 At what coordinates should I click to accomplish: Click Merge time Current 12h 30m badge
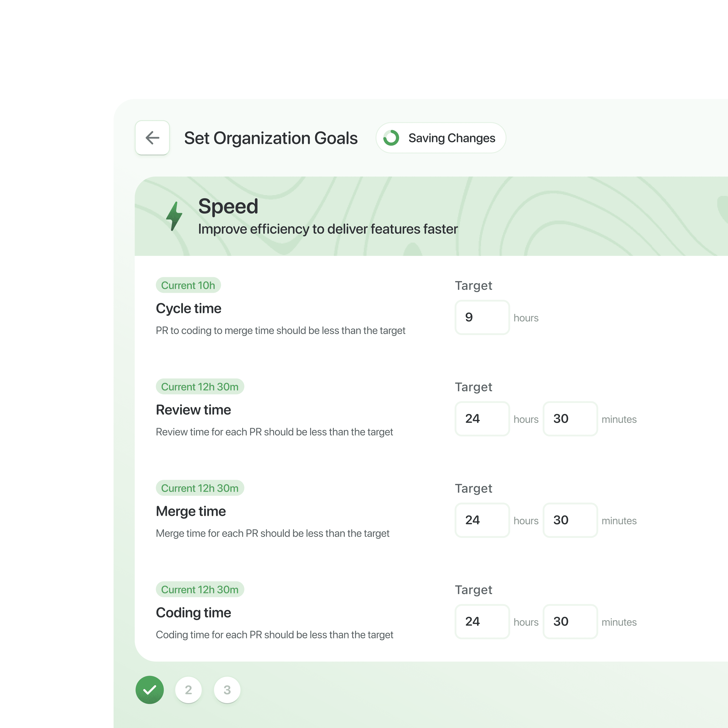point(200,488)
